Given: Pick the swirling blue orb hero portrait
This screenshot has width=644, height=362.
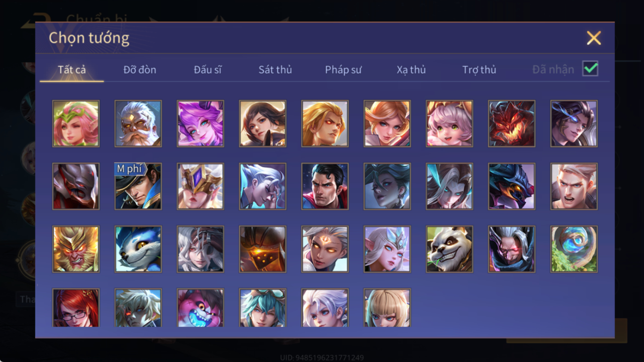Looking at the screenshot, I should click(x=574, y=249).
